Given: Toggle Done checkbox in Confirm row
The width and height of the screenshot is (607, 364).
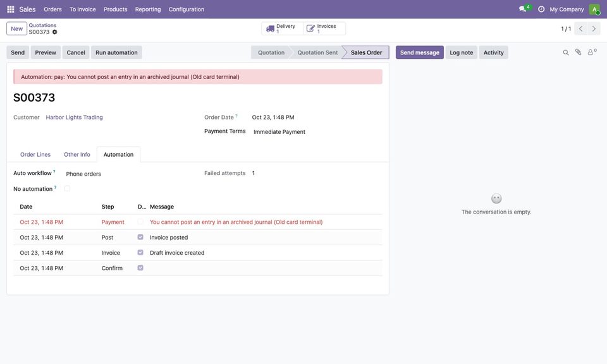Looking at the screenshot, I should (140, 268).
